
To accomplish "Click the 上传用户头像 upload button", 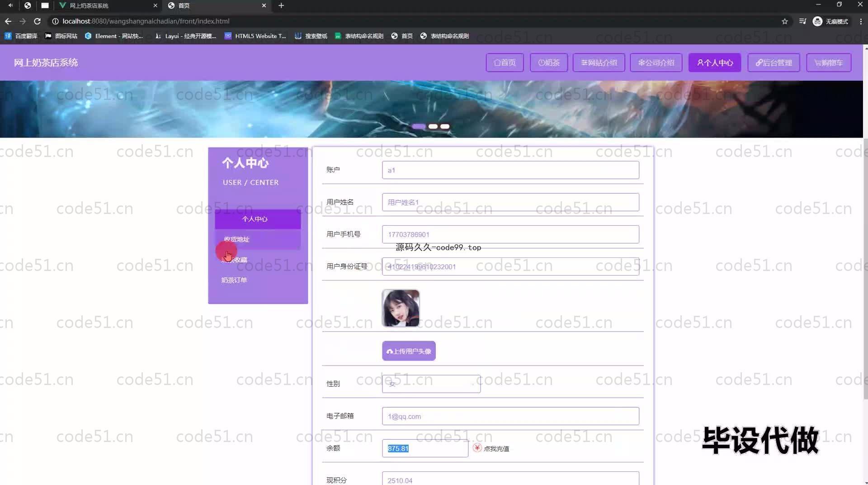I will point(409,351).
